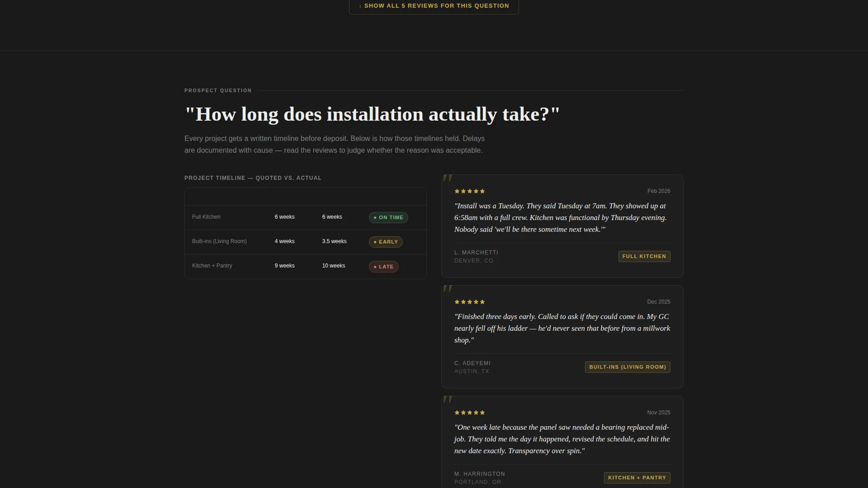Image resolution: width=868 pixels, height=488 pixels.
Task: Click the Feb 2026 review date
Action: click(659, 191)
